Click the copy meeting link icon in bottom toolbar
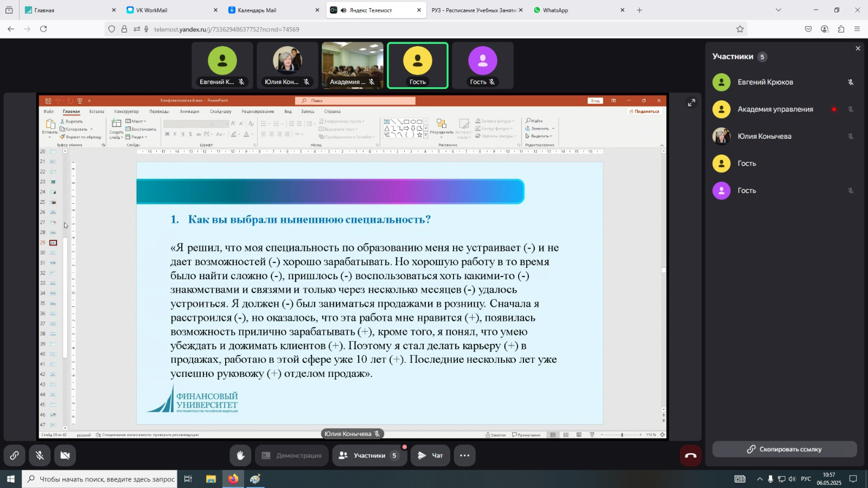This screenshot has width=868, height=488. pyautogui.click(x=15, y=455)
